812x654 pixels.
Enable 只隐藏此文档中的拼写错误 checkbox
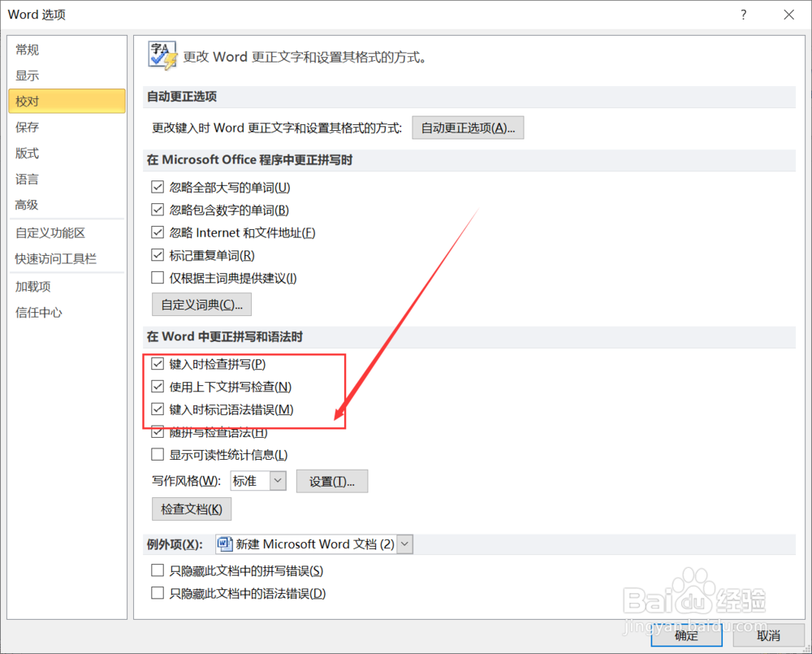pyautogui.click(x=158, y=570)
